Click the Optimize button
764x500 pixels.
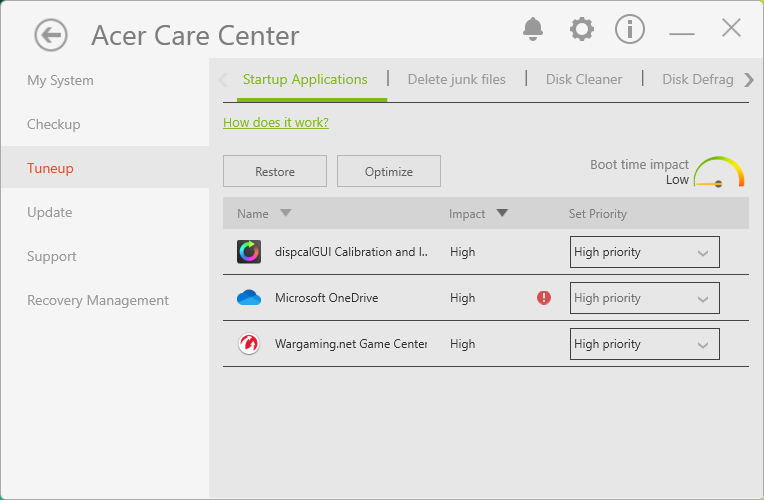click(389, 171)
